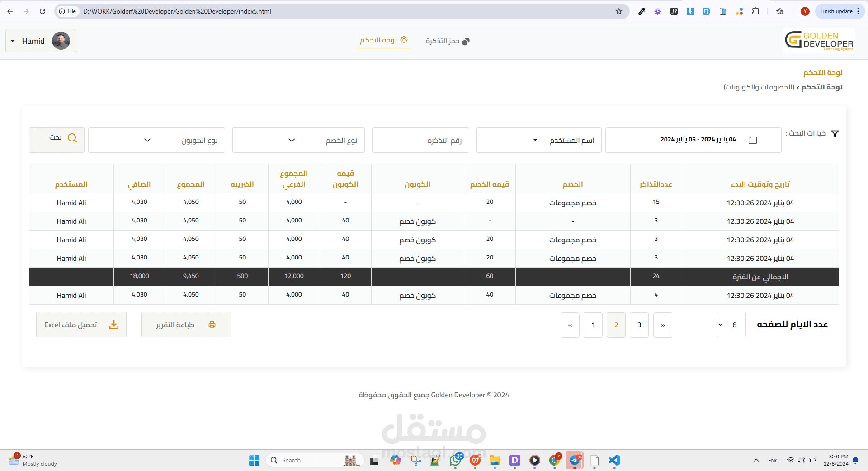Click the search magnifier button بحث

click(57, 140)
